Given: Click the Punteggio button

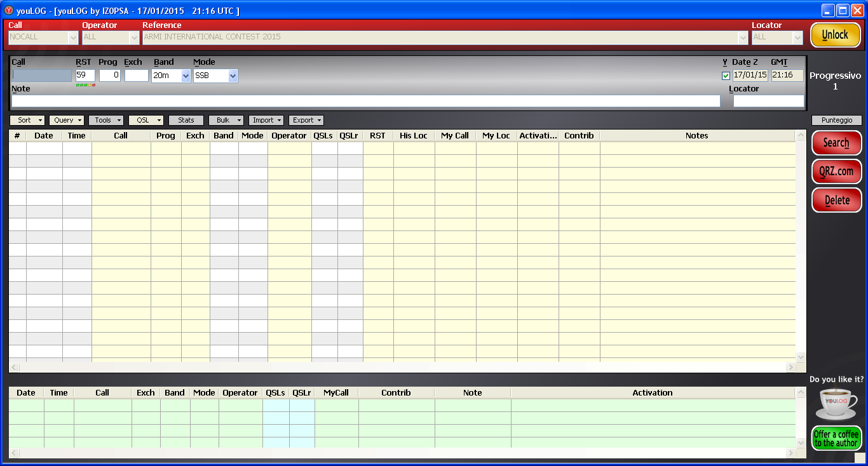Looking at the screenshot, I should point(837,120).
